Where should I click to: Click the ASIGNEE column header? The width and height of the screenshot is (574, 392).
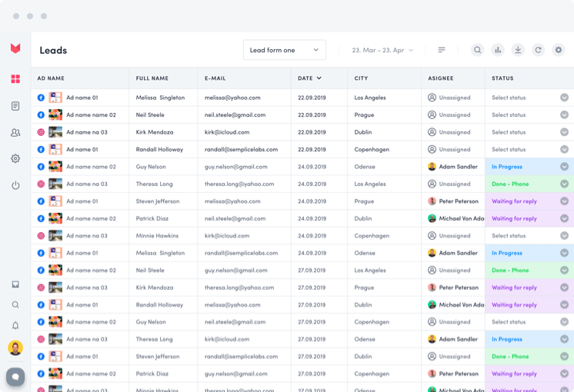[441, 78]
